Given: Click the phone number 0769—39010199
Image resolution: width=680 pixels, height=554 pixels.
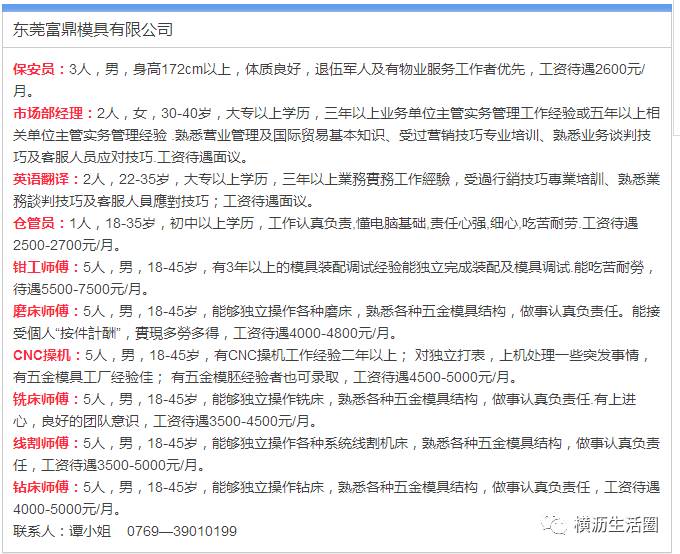Looking at the screenshot, I should [x=182, y=531].
